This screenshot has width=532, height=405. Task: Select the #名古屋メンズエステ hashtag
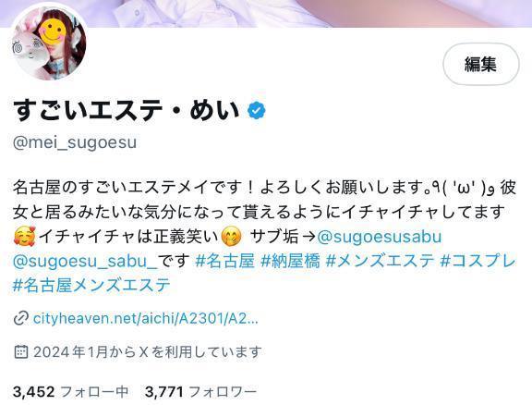pyautogui.click(x=91, y=285)
